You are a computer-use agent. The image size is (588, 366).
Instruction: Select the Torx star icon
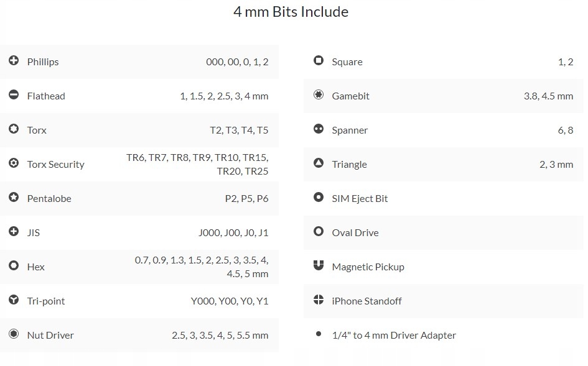click(14, 129)
